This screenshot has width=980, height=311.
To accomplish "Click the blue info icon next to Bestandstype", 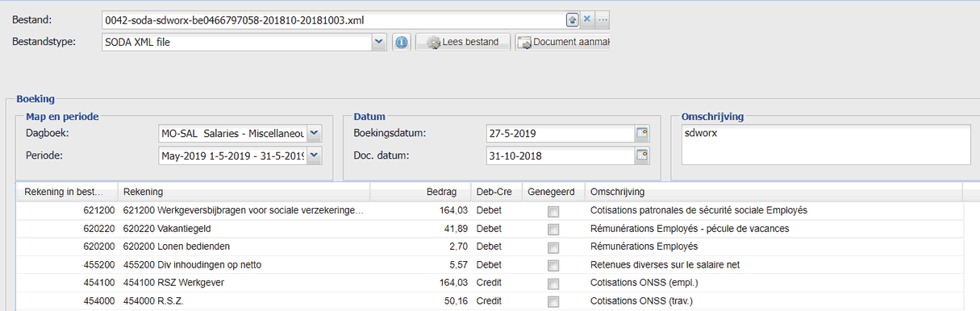I will tap(402, 42).
